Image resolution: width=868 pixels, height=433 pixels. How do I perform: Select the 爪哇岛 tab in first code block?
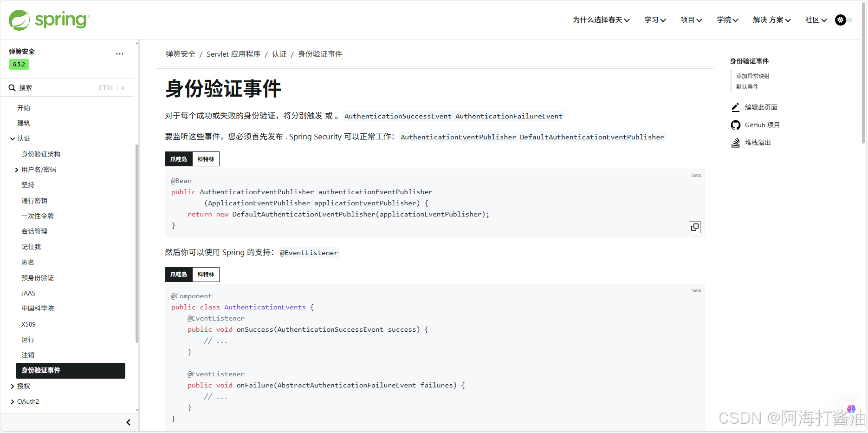pyautogui.click(x=179, y=159)
